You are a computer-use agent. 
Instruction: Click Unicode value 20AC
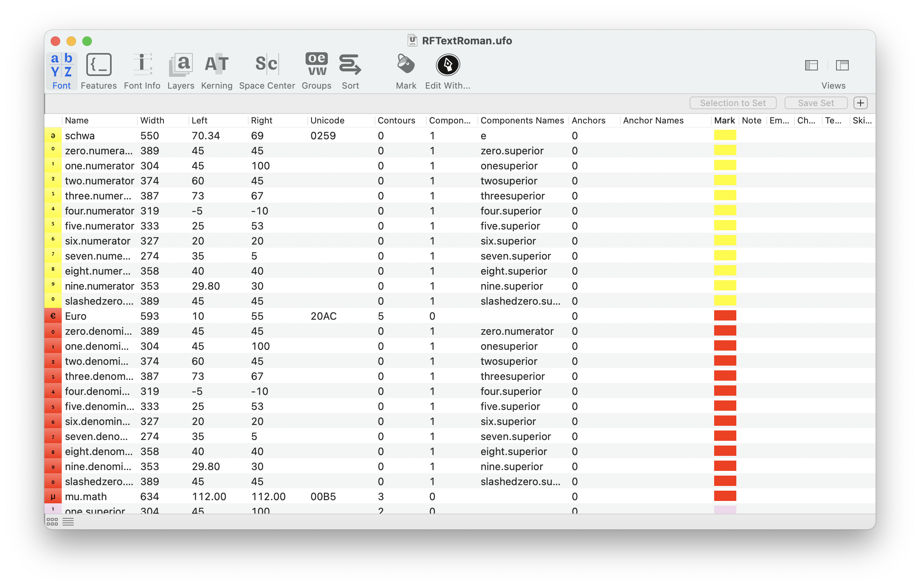point(323,316)
